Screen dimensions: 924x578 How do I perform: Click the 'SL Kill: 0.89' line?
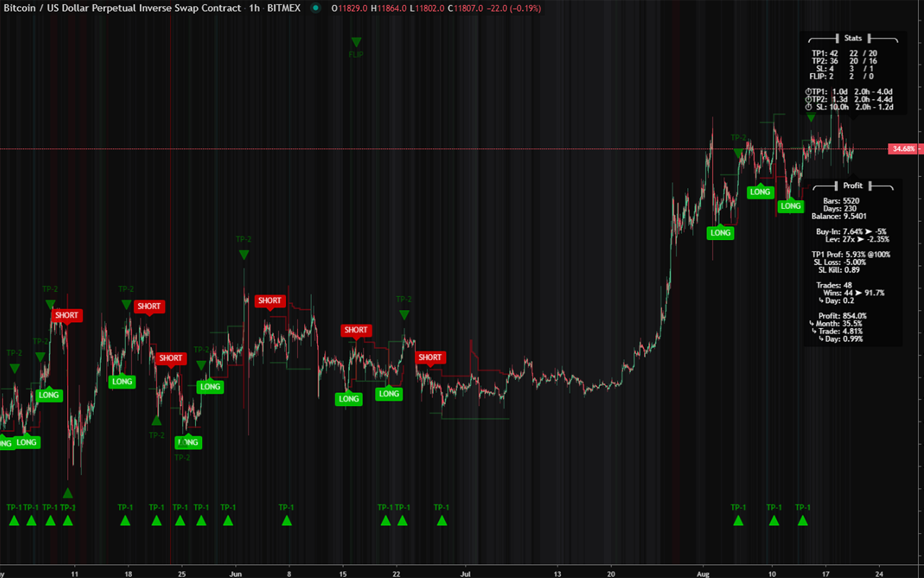coord(840,270)
